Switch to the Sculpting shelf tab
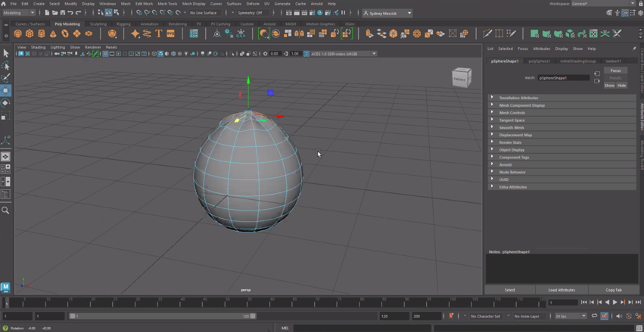Viewport: 644px width, 332px height. pos(98,24)
